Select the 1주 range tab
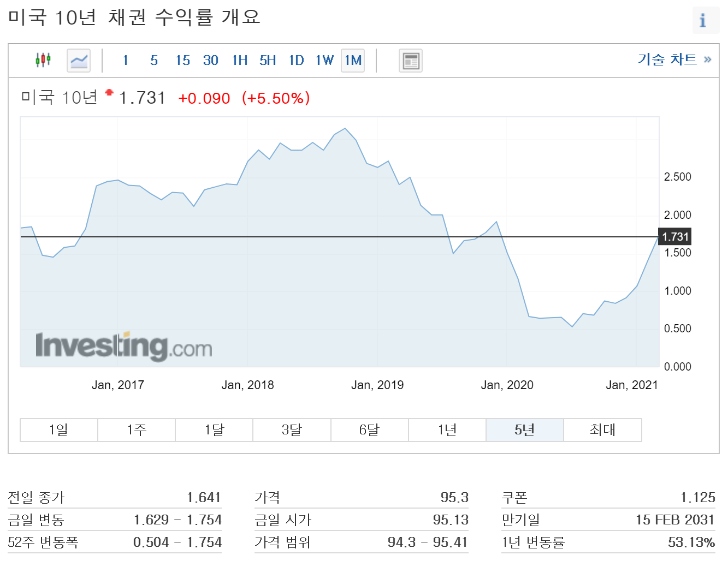Viewport: 728px width, 561px height. (x=137, y=430)
